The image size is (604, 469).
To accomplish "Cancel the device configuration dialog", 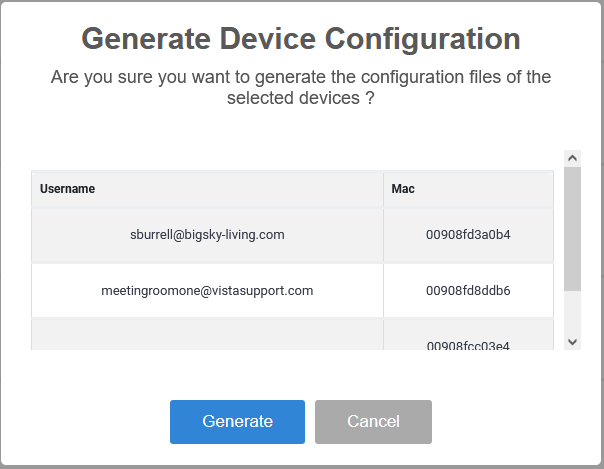I will (x=373, y=422).
